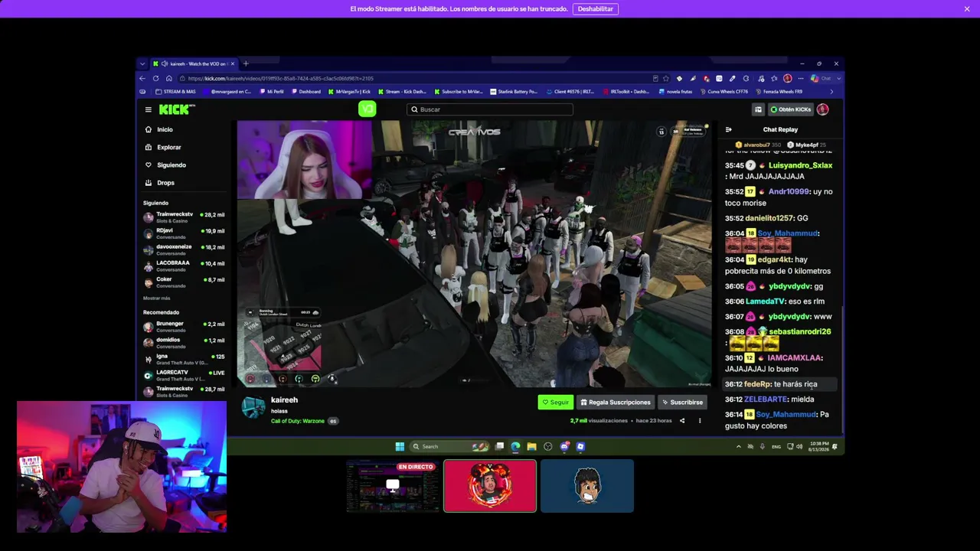
Task: Select the blue cartoon avatar thumbnail
Action: click(587, 486)
